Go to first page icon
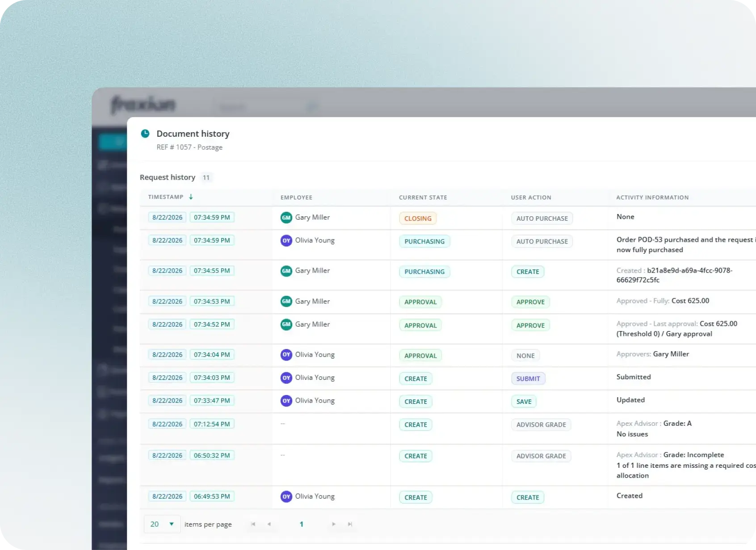This screenshot has width=756, height=550. coord(253,524)
